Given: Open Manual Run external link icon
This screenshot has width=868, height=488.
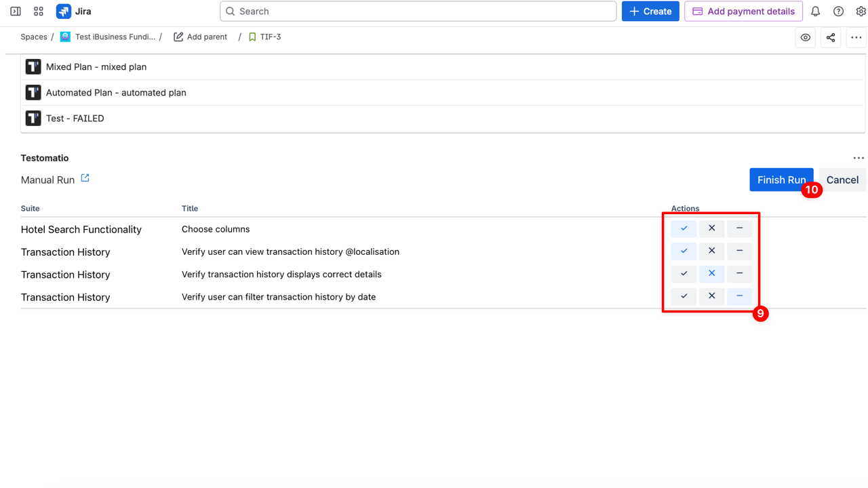Looking at the screenshot, I should click(x=85, y=178).
